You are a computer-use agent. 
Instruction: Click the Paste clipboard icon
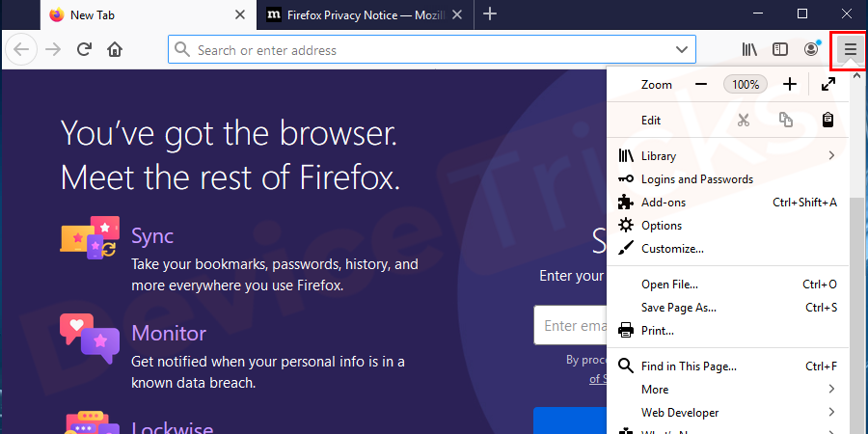pyautogui.click(x=827, y=120)
